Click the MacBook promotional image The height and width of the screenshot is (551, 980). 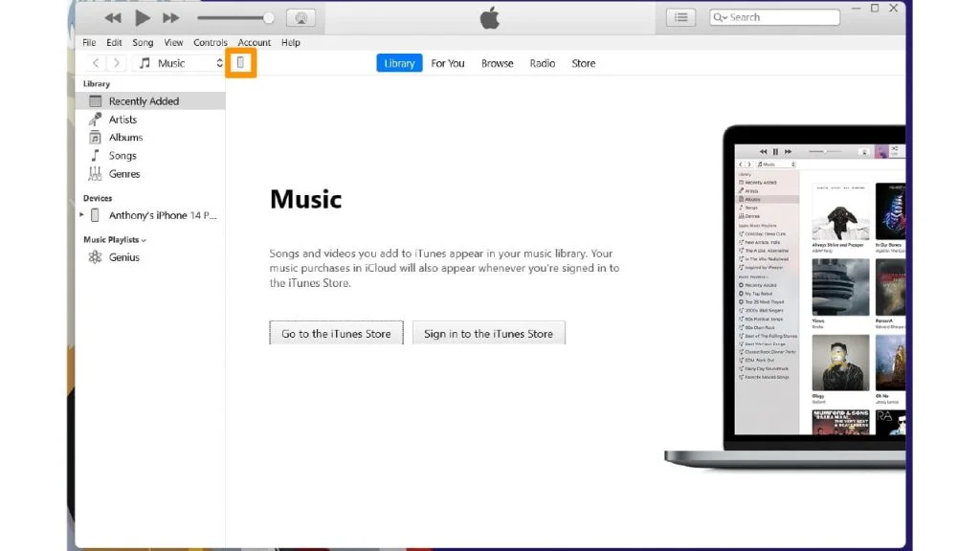click(x=785, y=297)
